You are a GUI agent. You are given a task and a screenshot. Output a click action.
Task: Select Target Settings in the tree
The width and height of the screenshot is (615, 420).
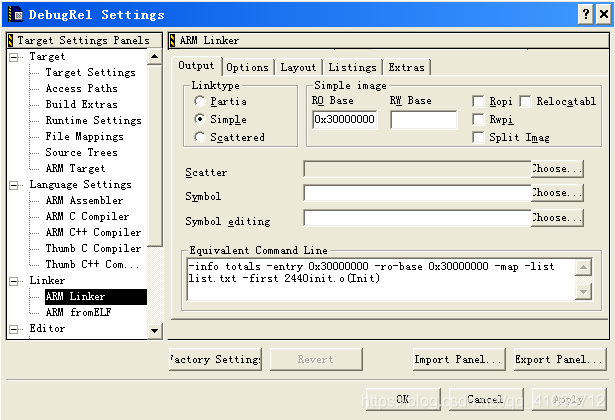pyautogui.click(x=91, y=73)
